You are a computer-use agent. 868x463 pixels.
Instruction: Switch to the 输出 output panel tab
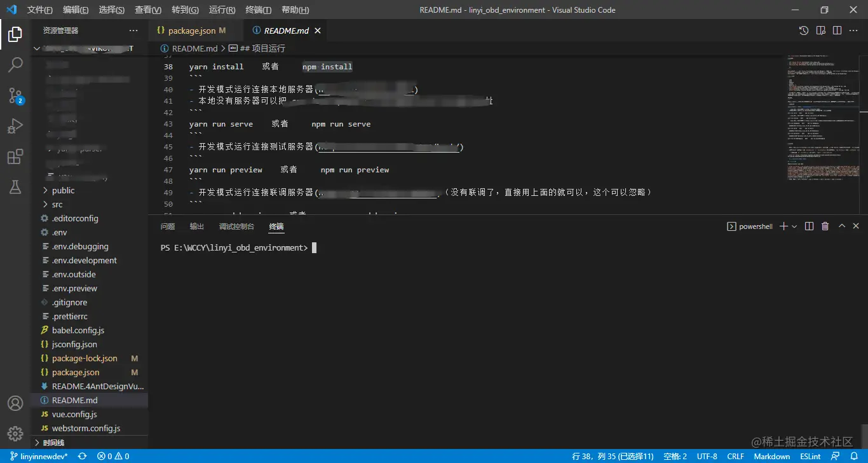point(197,226)
